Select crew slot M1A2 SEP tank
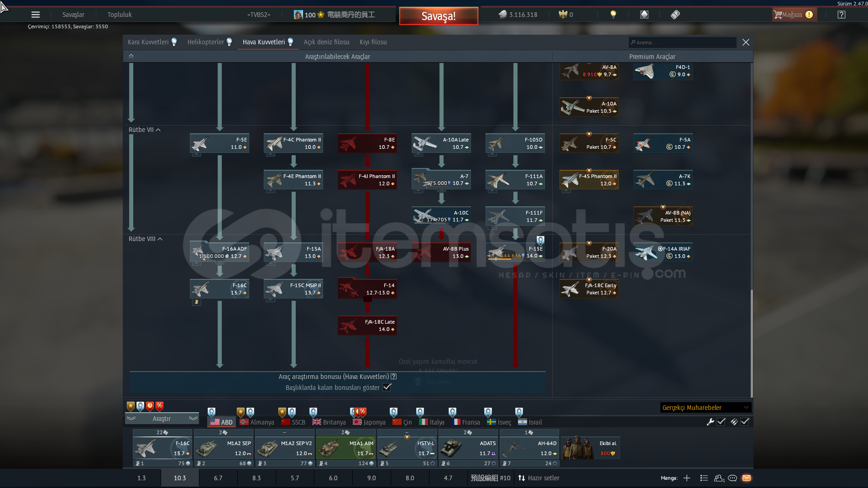 pyautogui.click(x=223, y=448)
